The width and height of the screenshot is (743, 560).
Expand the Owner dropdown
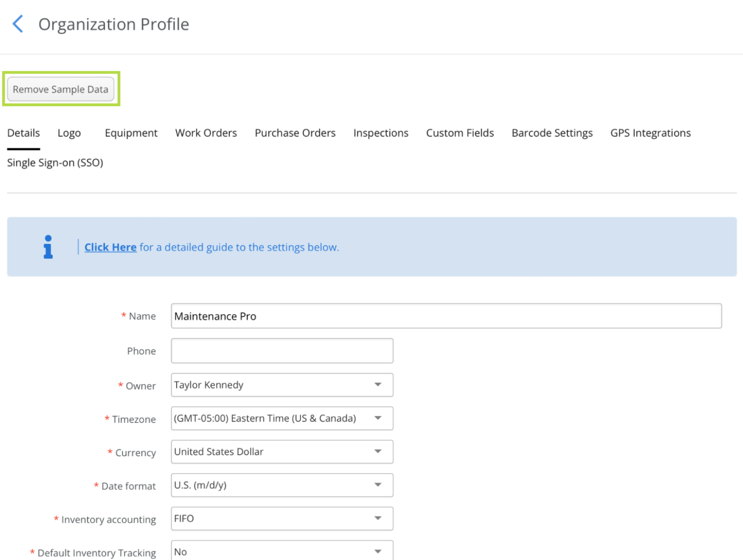(x=282, y=385)
